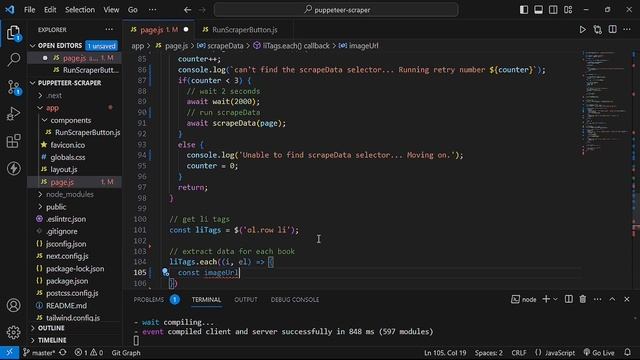Open the Manage gear icon
The height and width of the screenshot is (360, 640).
click(x=13, y=332)
